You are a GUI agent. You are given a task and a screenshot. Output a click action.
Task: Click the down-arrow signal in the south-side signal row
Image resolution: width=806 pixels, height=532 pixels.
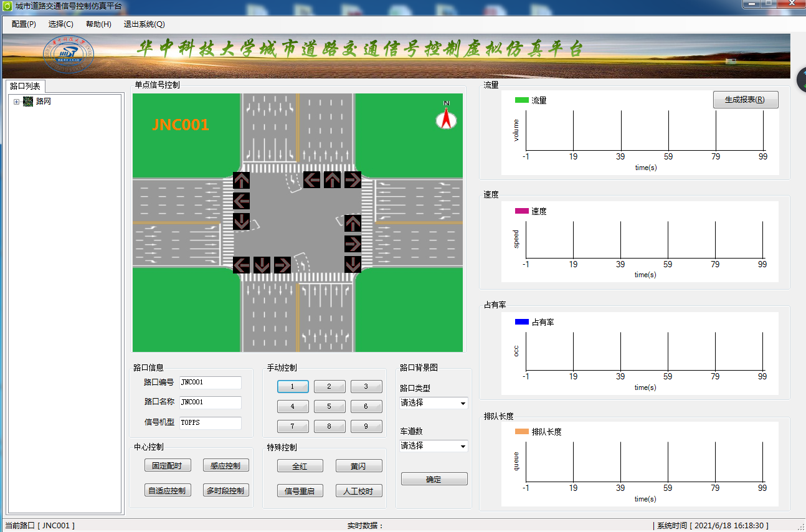(x=262, y=265)
